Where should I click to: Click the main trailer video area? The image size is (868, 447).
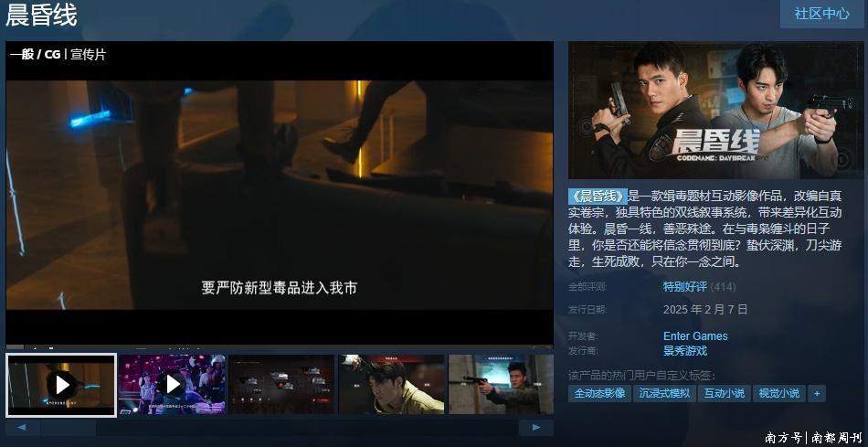coord(280,194)
